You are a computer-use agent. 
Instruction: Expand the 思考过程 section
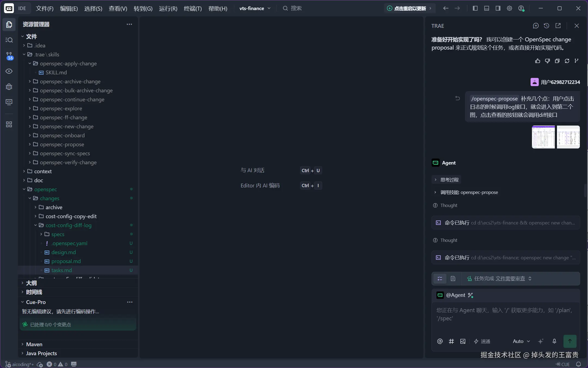click(x=447, y=180)
